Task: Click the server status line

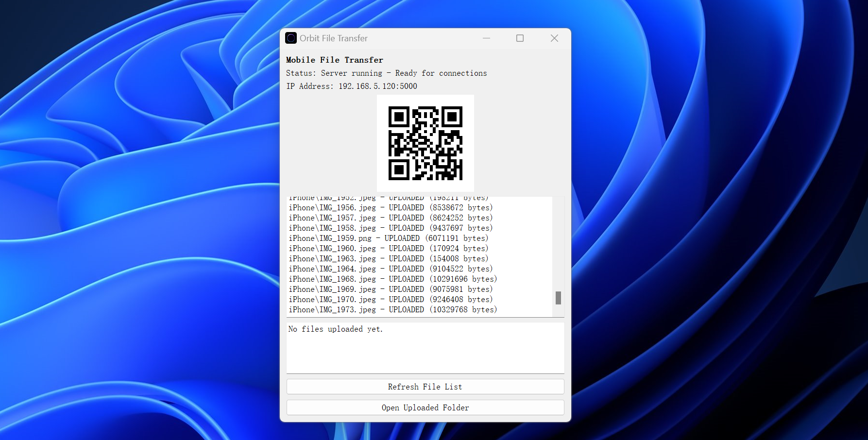Action: [386, 73]
